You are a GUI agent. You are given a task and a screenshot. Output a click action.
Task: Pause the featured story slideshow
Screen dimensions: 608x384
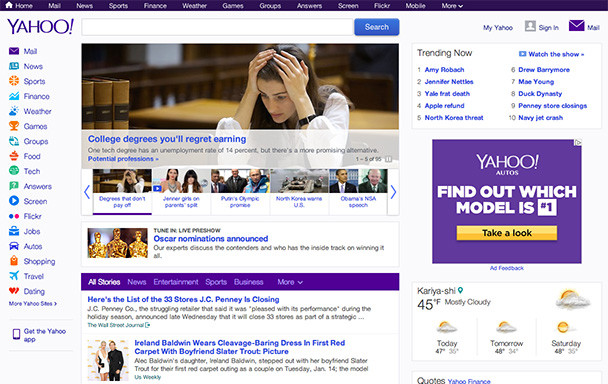tap(389, 159)
